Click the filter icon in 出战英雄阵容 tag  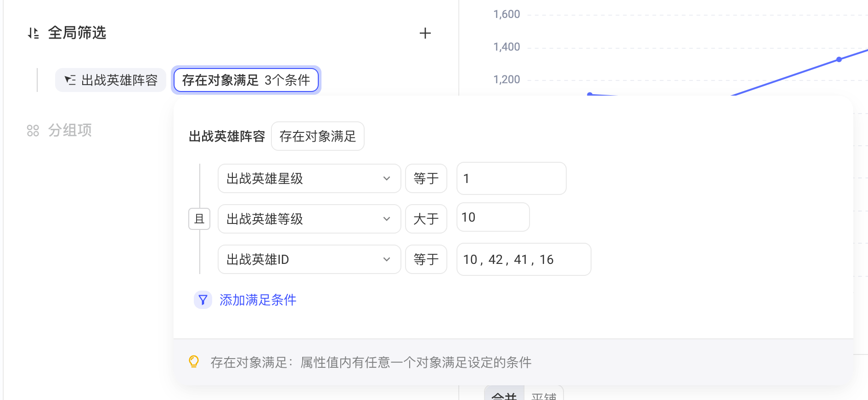(x=70, y=80)
